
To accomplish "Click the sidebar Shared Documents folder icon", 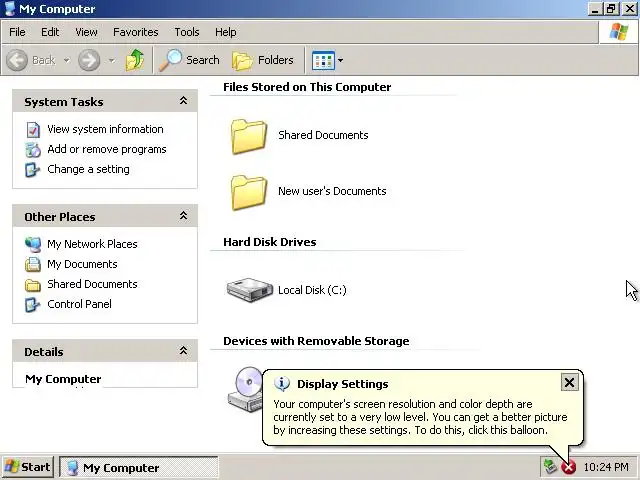I will [x=33, y=285].
